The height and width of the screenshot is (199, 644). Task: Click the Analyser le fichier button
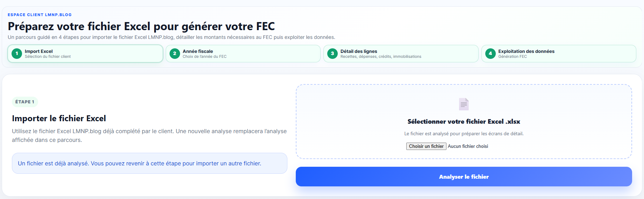[464, 177]
